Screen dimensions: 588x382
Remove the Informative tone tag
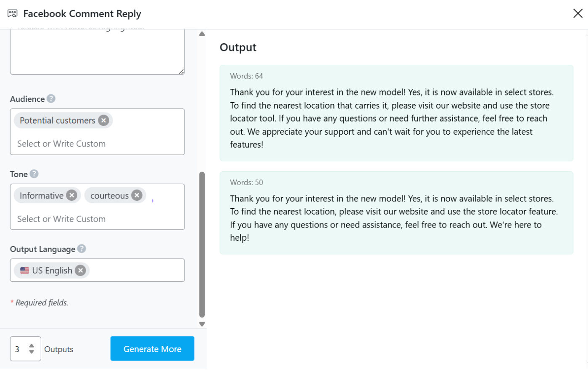point(72,196)
